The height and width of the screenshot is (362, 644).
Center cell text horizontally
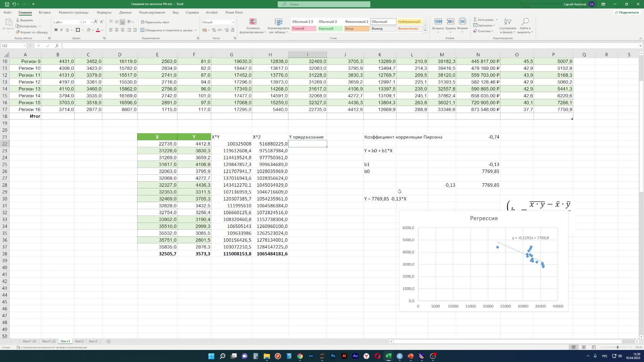117,30
